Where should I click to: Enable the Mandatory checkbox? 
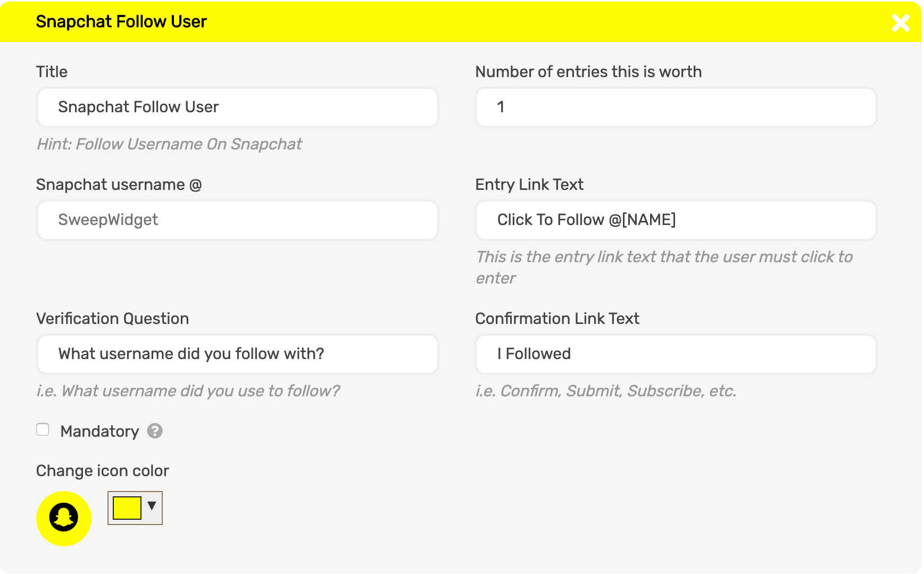tap(43, 429)
